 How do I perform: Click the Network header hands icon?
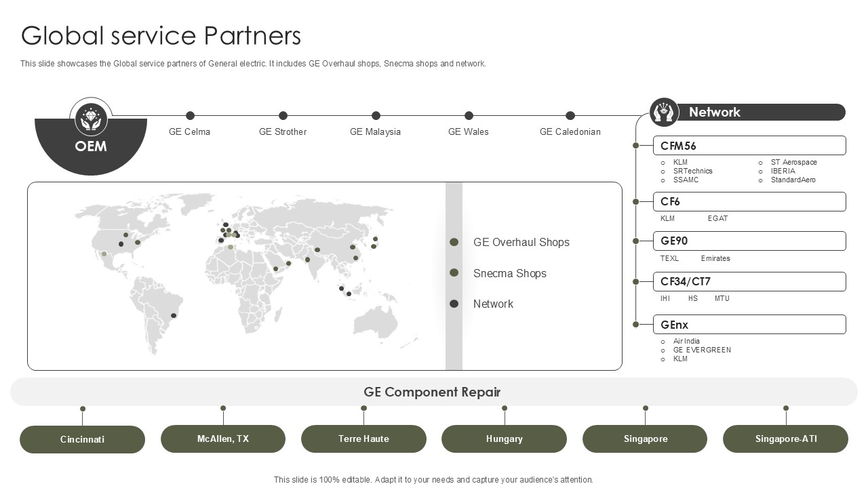click(665, 113)
